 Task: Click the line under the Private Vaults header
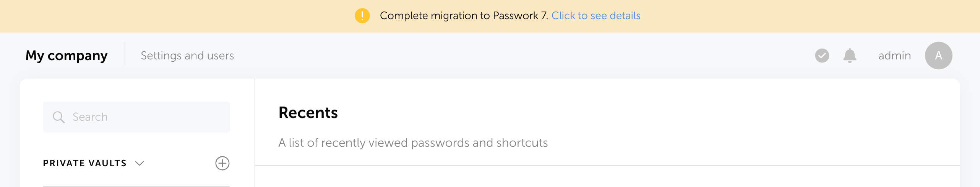136,186
